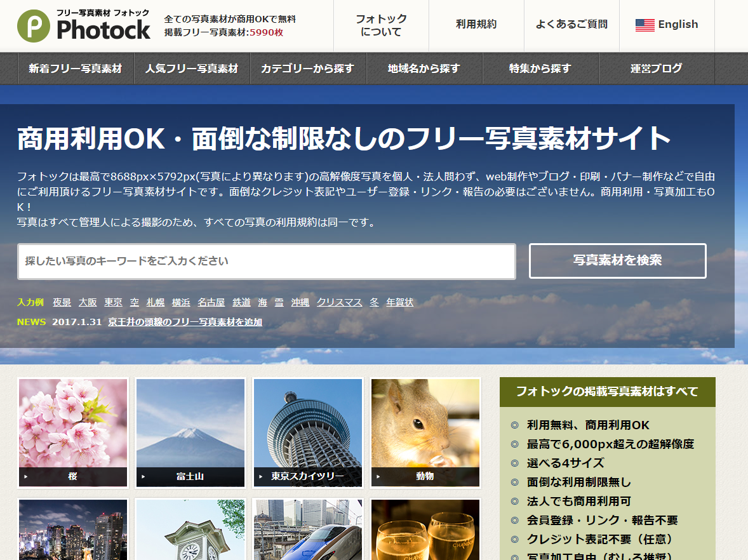
Task: Click the 雪 example keyword
Action: (279, 302)
